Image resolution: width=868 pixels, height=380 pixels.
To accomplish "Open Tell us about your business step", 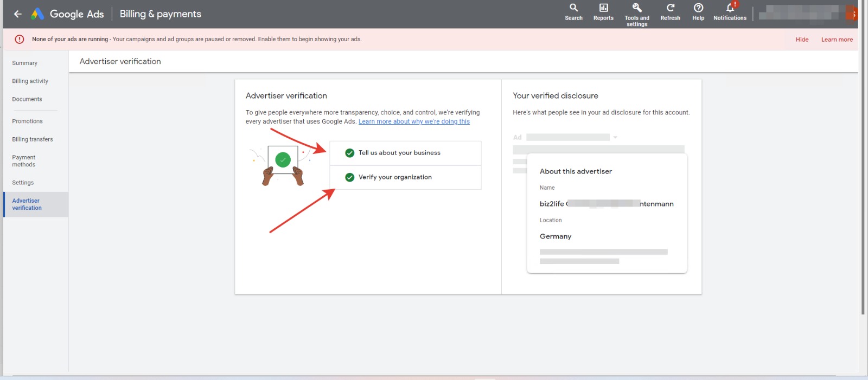I will [x=405, y=153].
